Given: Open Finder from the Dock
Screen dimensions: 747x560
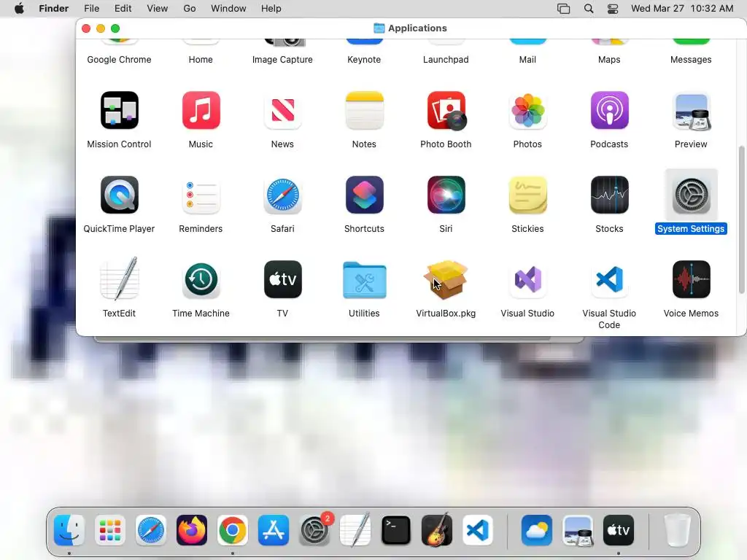Looking at the screenshot, I should click(x=69, y=530).
